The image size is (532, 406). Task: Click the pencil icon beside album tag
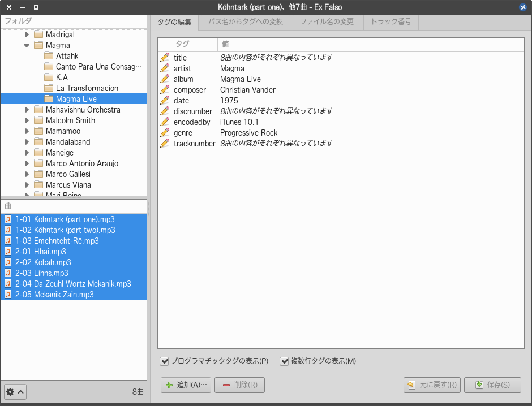165,79
